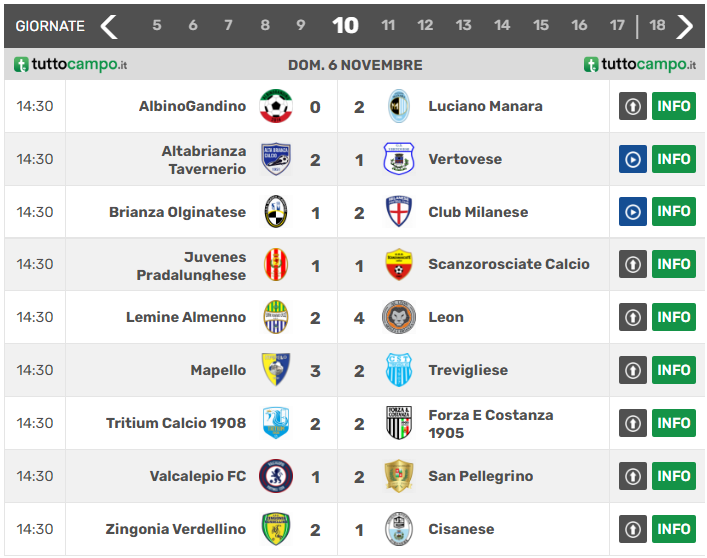Click upload arrow icon for AlbinoGandino match

pos(632,106)
